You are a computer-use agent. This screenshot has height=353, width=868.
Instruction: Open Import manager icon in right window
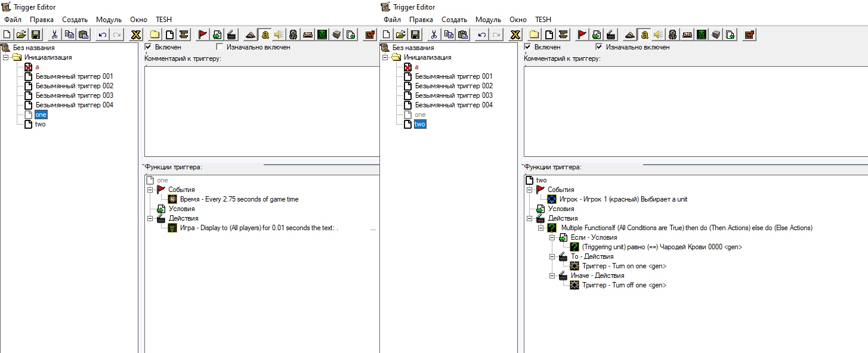(730, 35)
